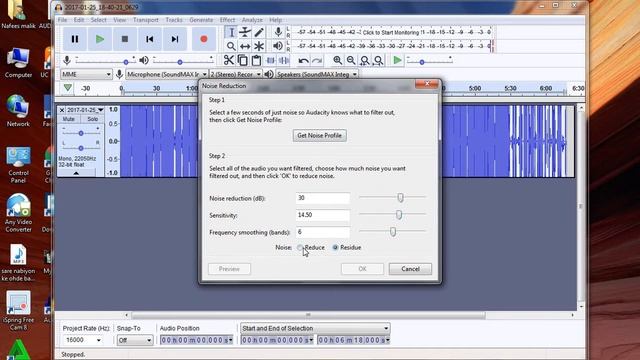Click the Zoom In icon

click(x=338, y=60)
